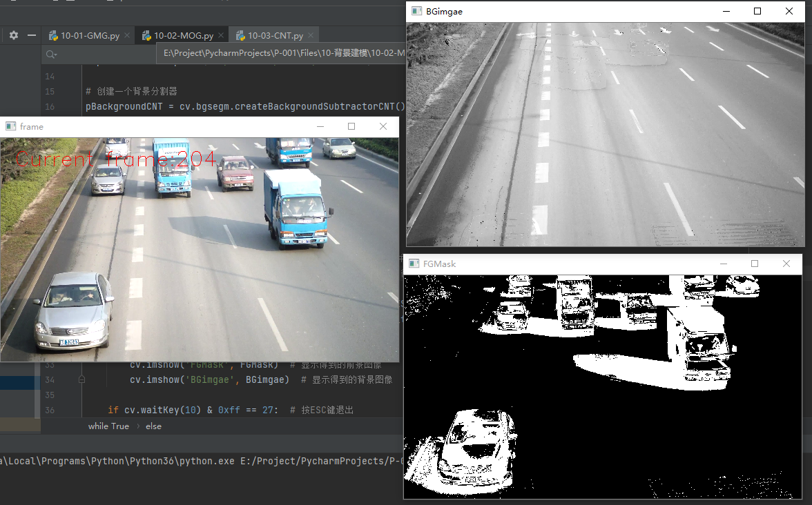
Task: Click 'cv.imshow('BGimgae', BGimgae)' code line
Action: click(x=210, y=379)
